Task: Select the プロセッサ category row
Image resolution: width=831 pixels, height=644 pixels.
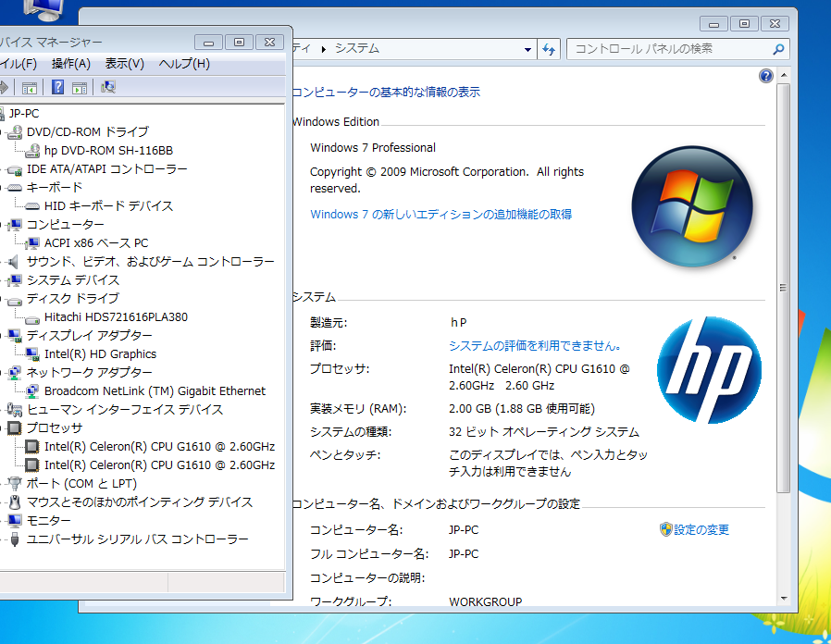Action: tap(54, 428)
